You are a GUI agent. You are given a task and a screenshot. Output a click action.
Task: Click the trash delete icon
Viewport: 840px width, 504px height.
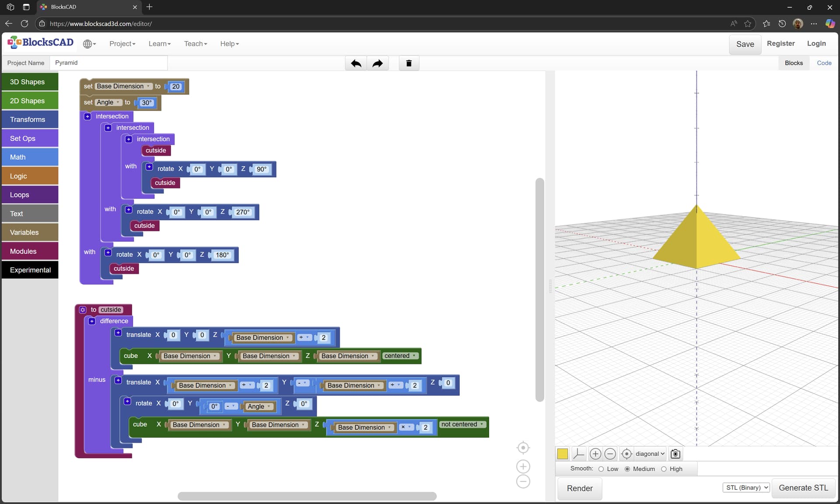tap(409, 63)
